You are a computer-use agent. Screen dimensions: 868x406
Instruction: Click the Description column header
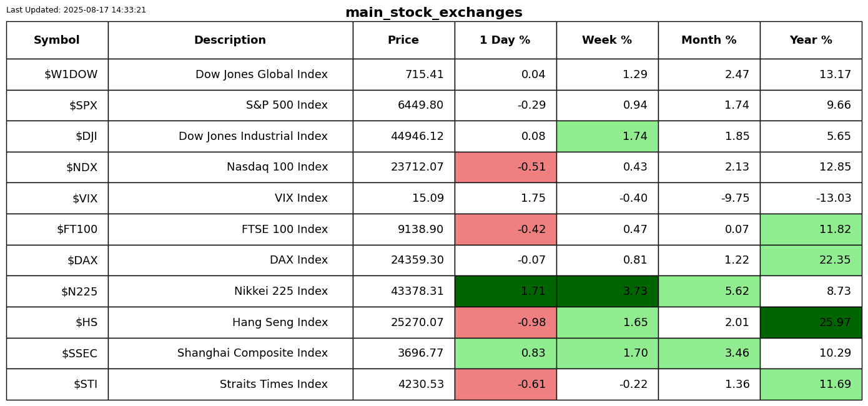tap(230, 41)
